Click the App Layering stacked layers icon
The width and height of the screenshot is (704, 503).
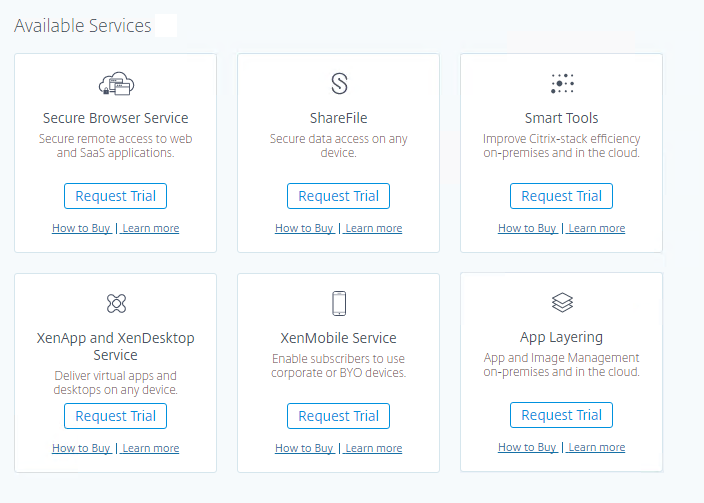(562, 302)
